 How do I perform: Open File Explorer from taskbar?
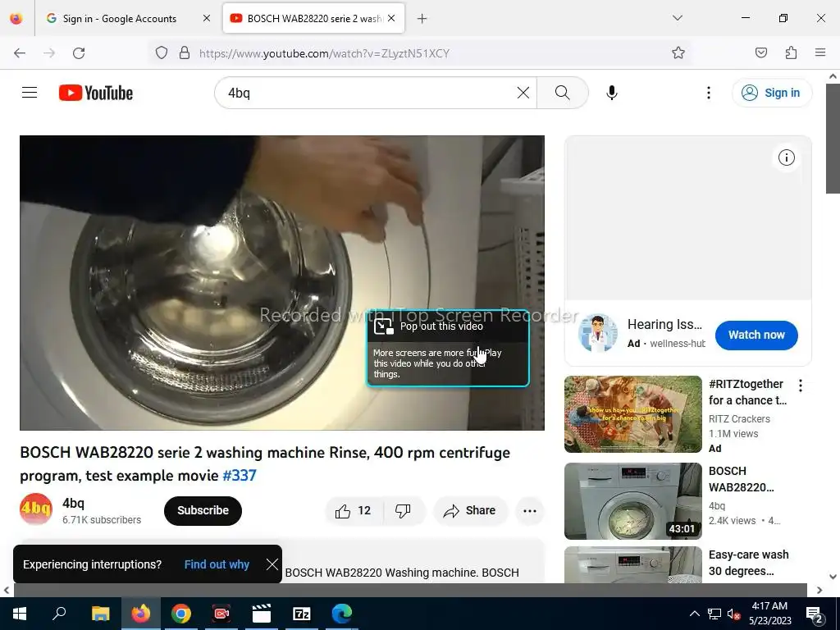(100, 614)
